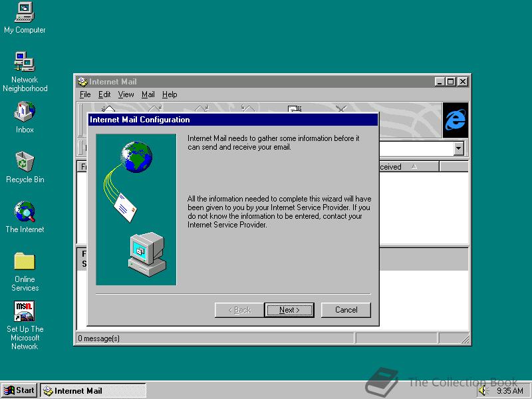The height and width of the screenshot is (399, 532).
Task: Close the Internet Mail window
Action: tap(463, 82)
